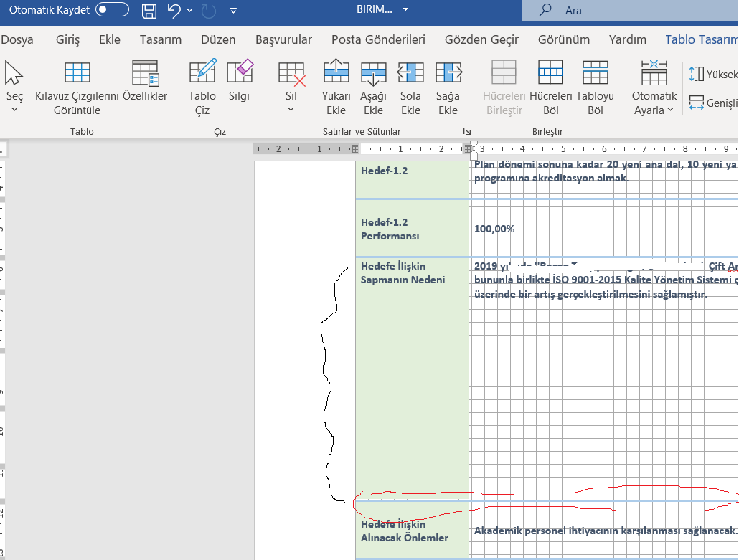Click the Undo arrow icon

click(174, 10)
